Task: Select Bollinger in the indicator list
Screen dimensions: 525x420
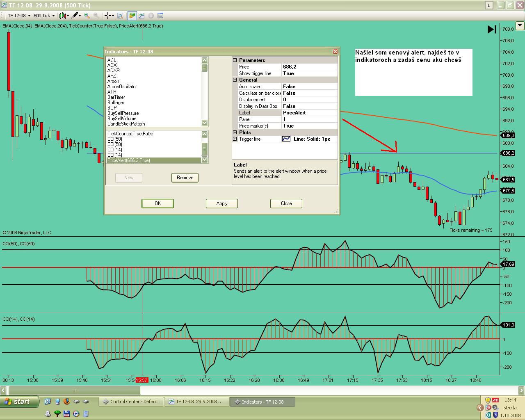Action: coord(116,103)
